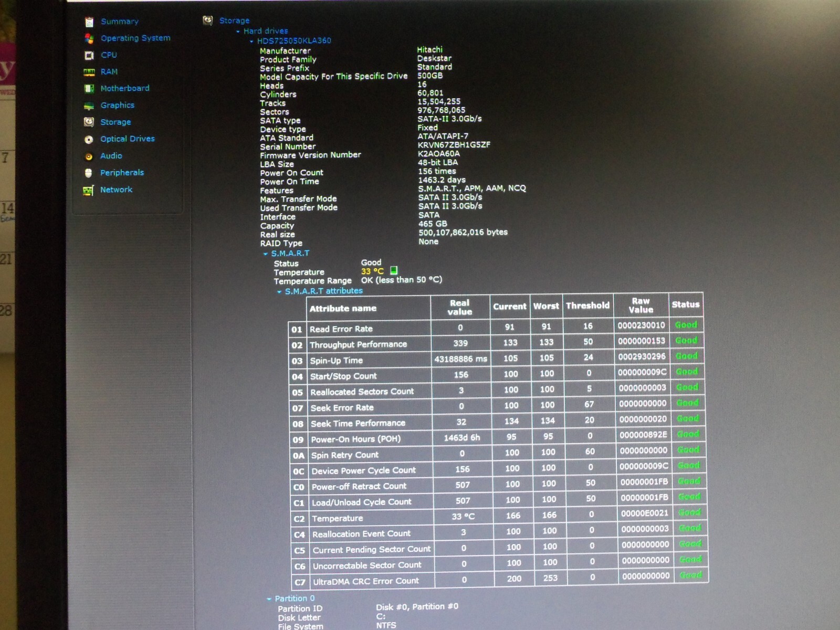Image resolution: width=840 pixels, height=630 pixels.
Task: Click the 43188886 ms real value
Action: (x=460, y=359)
